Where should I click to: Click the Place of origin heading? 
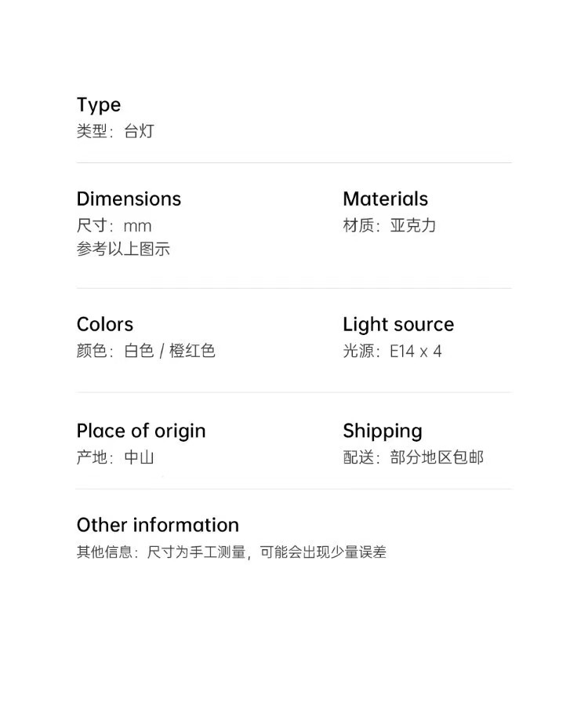click(141, 431)
